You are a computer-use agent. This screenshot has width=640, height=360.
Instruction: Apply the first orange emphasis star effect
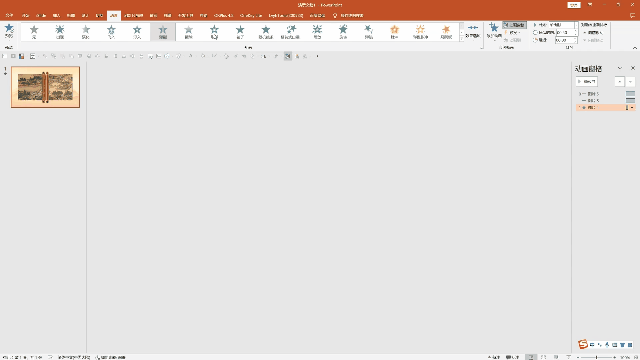pos(394,31)
